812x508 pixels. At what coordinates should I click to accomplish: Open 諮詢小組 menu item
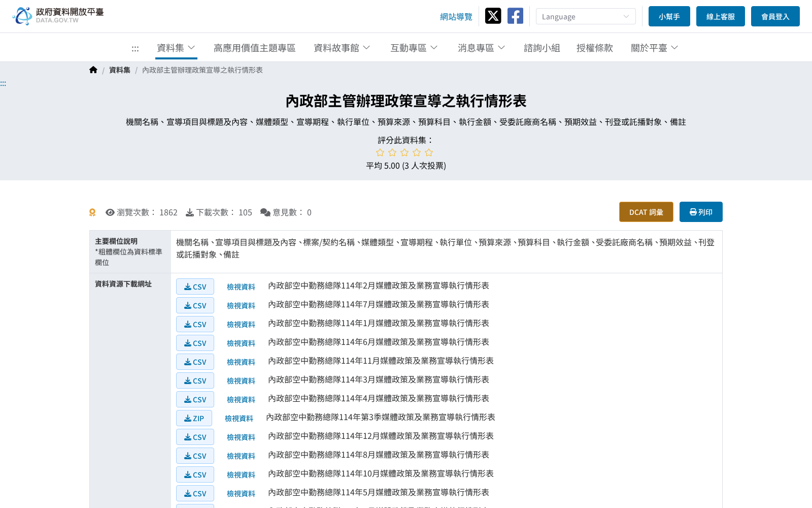point(542,48)
